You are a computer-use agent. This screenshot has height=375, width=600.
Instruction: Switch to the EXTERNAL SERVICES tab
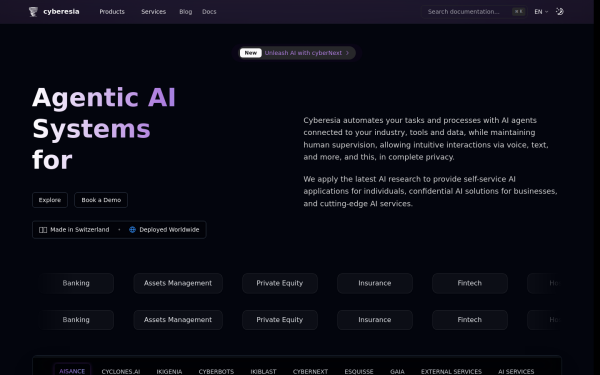click(451, 371)
